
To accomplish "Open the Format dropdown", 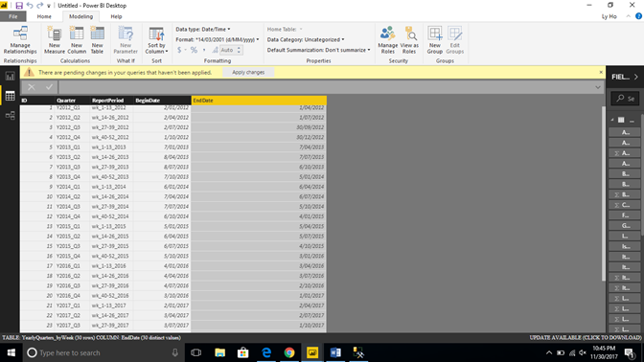I will (x=218, y=40).
